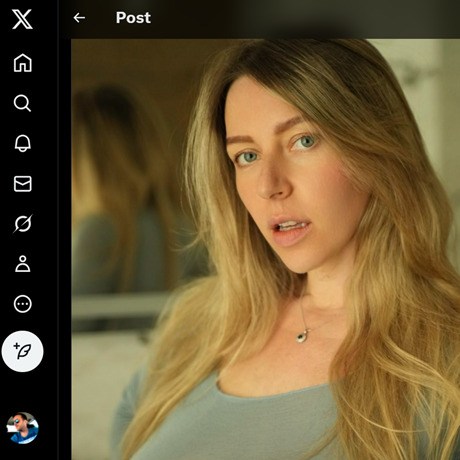Open your Profile page icon
Viewport: 460px width, 460px height.
(23, 264)
